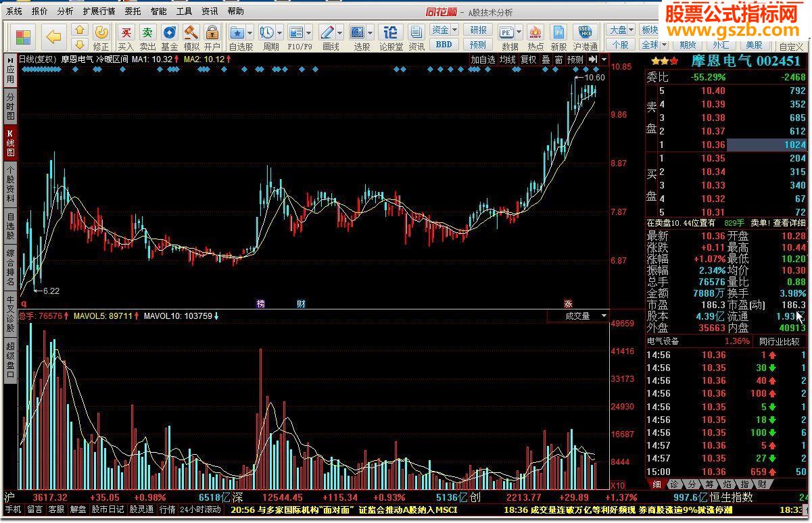This screenshot has width=812, height=523.
Task: Toggle 均线 moving average display
Action: click(508, 59)
